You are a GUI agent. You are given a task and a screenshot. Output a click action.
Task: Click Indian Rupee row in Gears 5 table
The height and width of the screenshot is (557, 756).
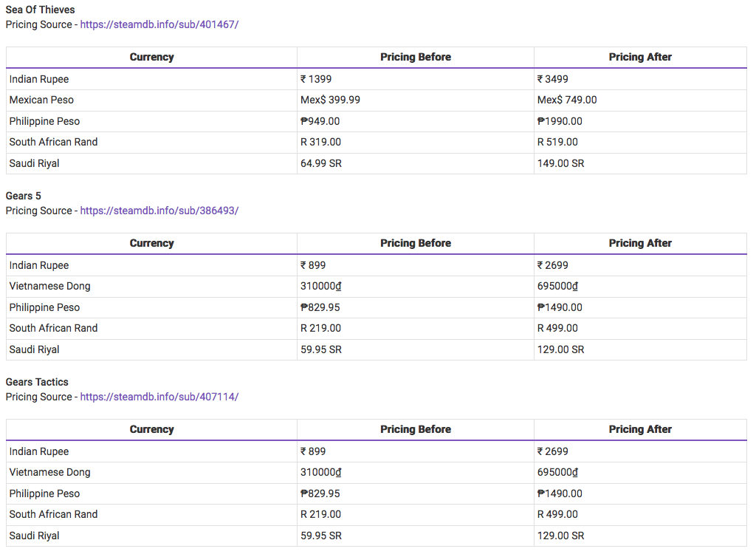377,265
